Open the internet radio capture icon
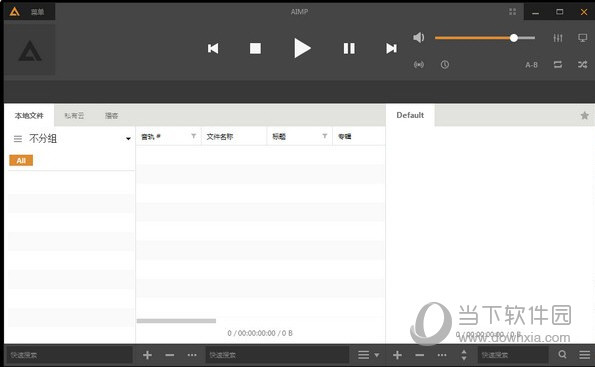595x367 pixels. click(419, 65)
